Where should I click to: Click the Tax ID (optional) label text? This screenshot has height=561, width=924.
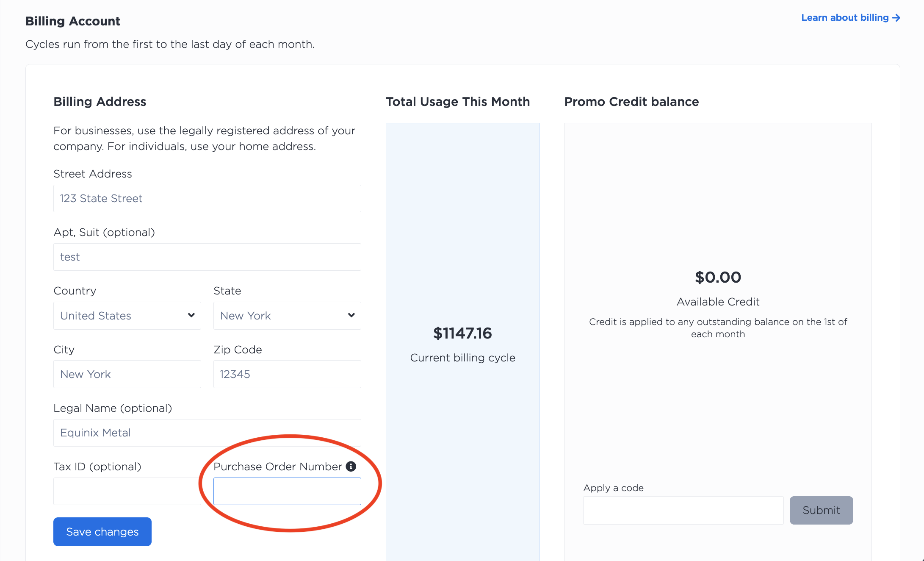click(x=97, y=467)
